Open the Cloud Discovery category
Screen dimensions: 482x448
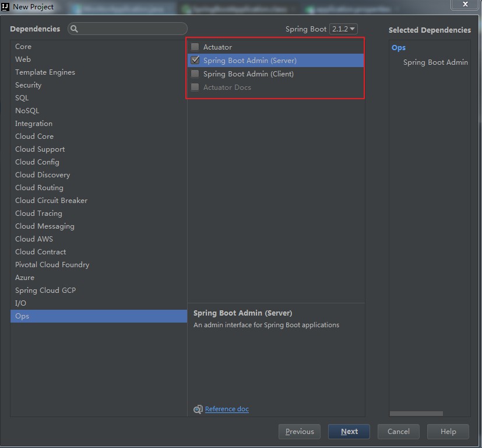click(98, 175)
